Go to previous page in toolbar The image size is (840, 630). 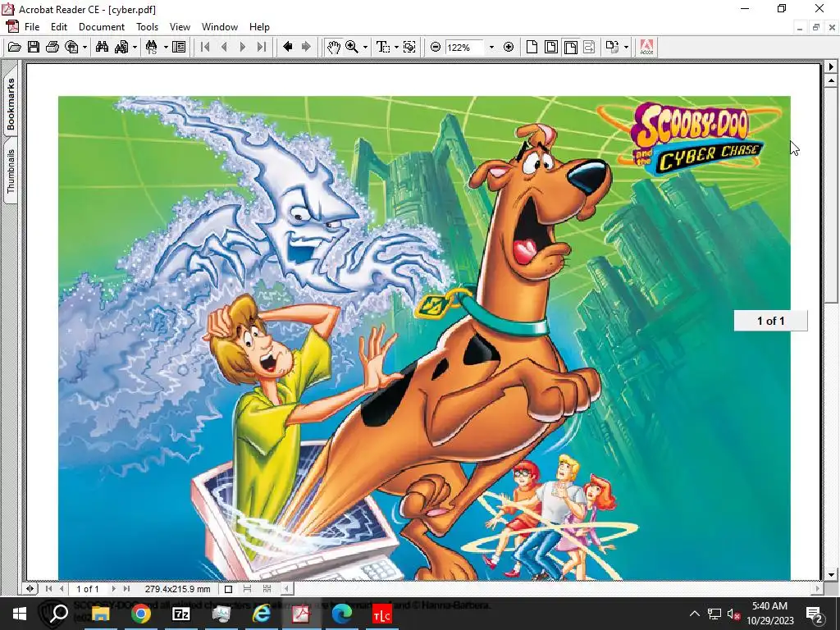pyautogui.click(x=224, y=47)
